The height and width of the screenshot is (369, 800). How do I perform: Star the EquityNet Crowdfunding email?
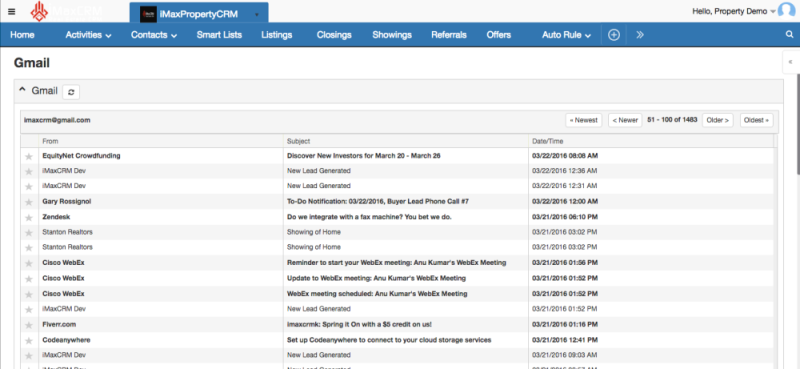click(29, 156)
